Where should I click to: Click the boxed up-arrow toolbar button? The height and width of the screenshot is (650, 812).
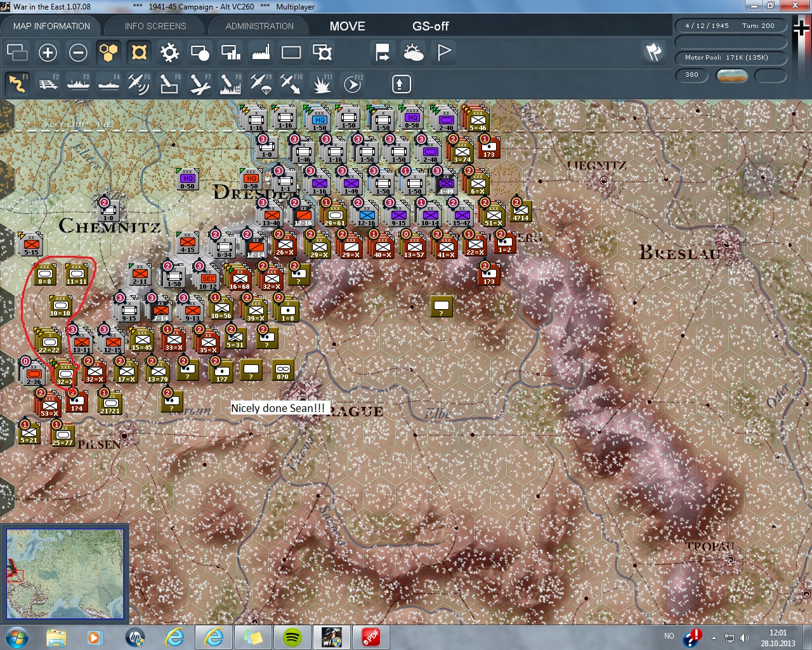[x=401, y=84]
